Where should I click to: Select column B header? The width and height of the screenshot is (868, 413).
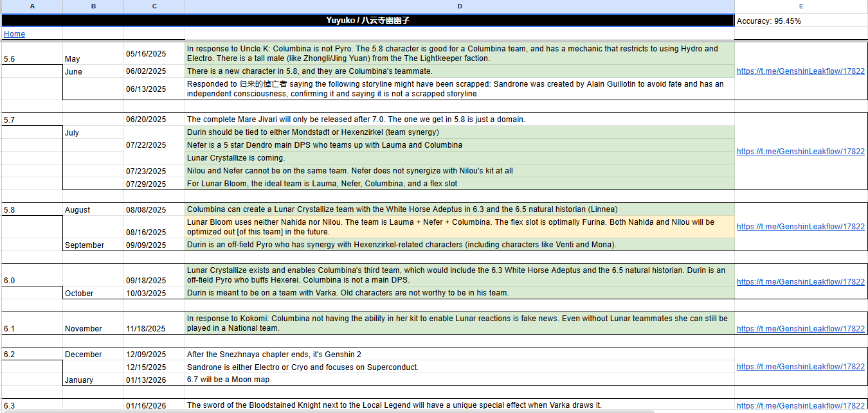(93, 6)
